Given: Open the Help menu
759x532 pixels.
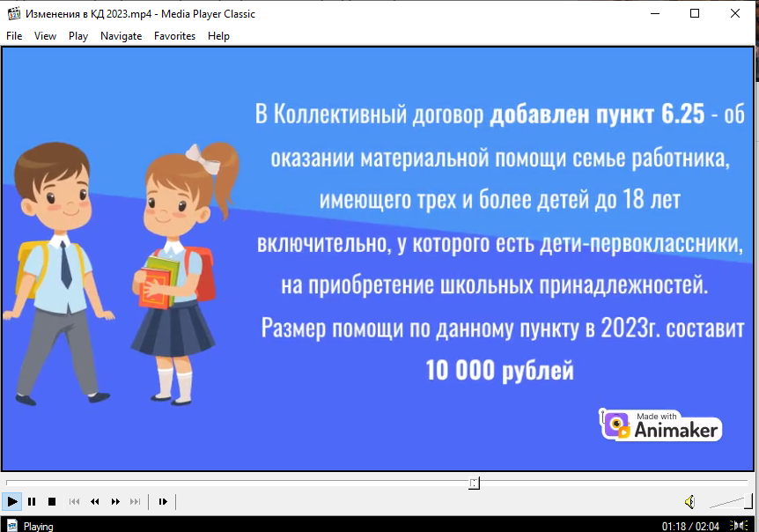Looking at the screenshot, I should tap(217, 36).
